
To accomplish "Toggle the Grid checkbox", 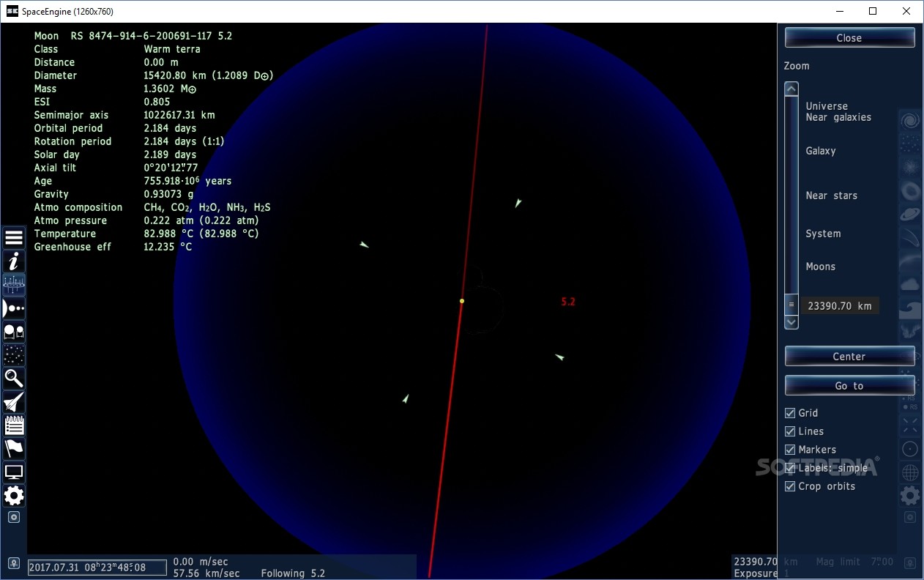I will coord(790,413).
